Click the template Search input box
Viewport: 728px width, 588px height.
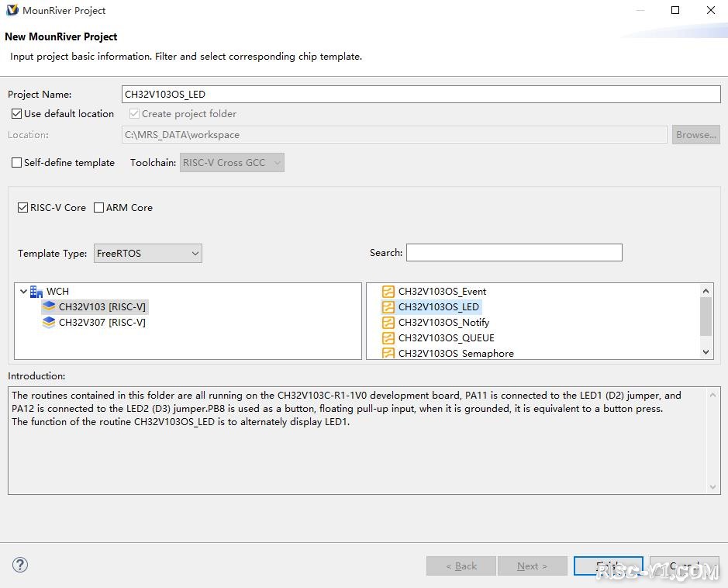point(514,253)
